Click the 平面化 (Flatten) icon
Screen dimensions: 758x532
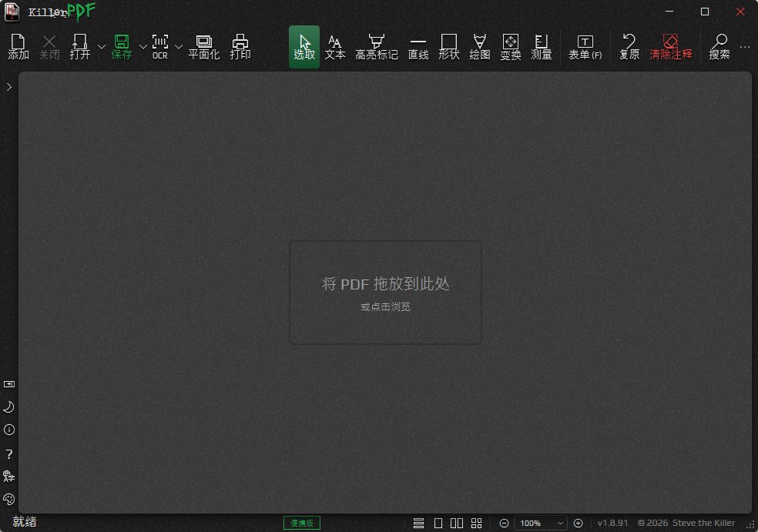tap(203, 47)
